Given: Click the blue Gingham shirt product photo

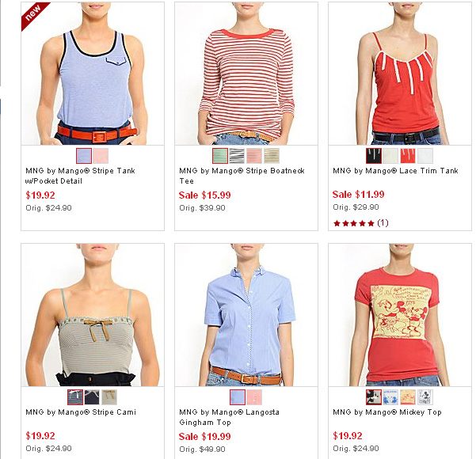Looking at the screenshot, I should [246, 315].
